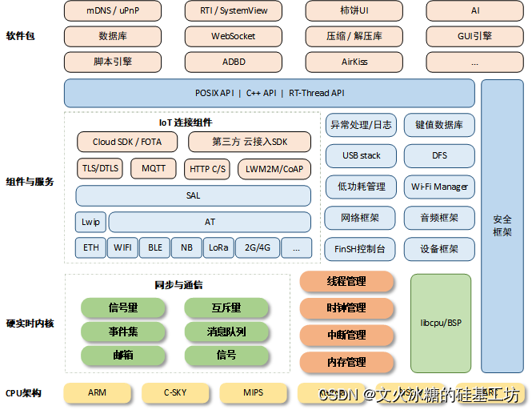Click the 网络框架 box
This screenshot has width=532, height=410.
tap(360, 218)
